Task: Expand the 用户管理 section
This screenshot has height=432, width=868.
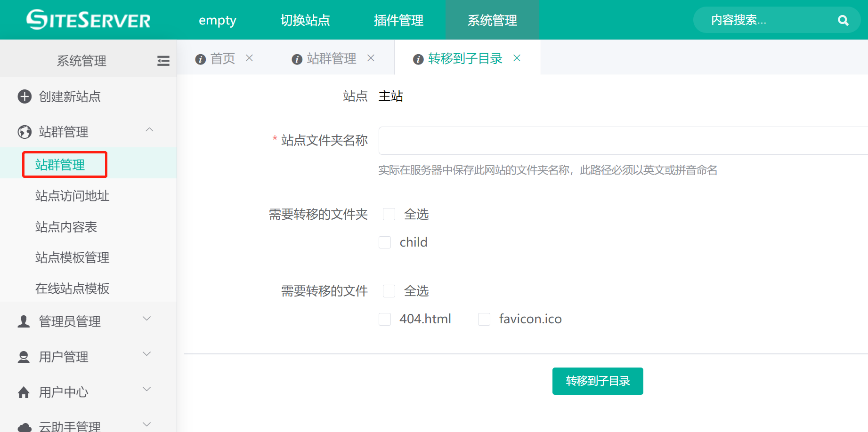Action: point(146,354)
